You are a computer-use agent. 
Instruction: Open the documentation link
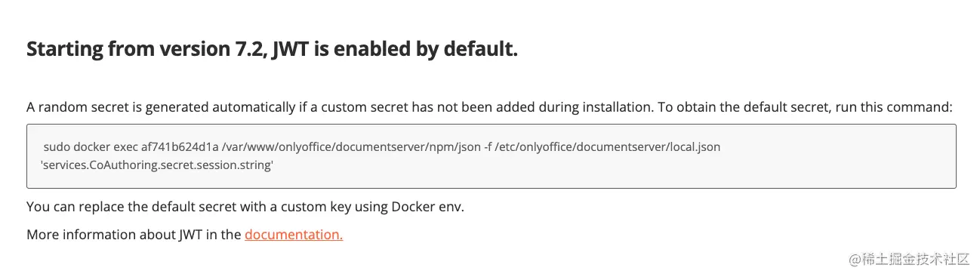click(294, 235)
